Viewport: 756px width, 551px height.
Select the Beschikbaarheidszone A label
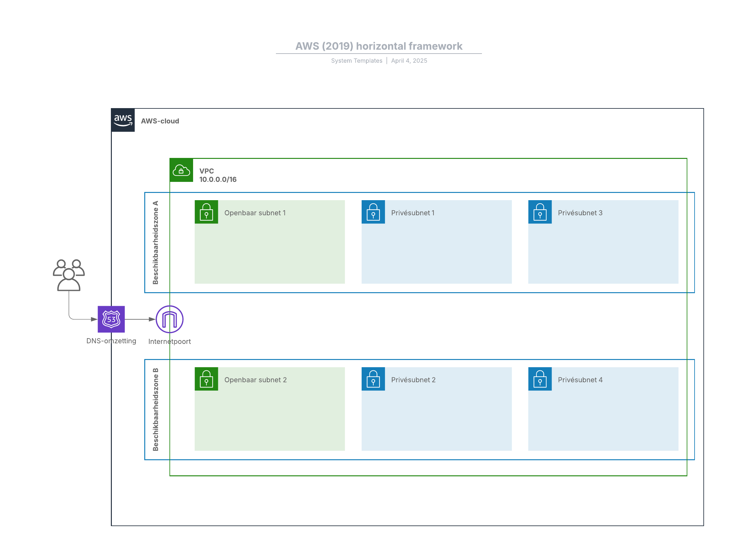(x=155, y=242)
